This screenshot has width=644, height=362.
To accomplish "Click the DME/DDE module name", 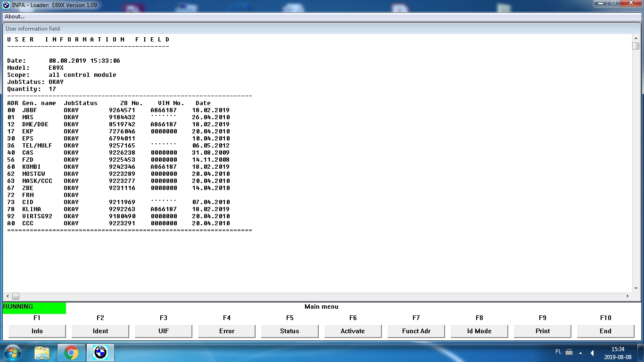I will [x=35, y=124].
